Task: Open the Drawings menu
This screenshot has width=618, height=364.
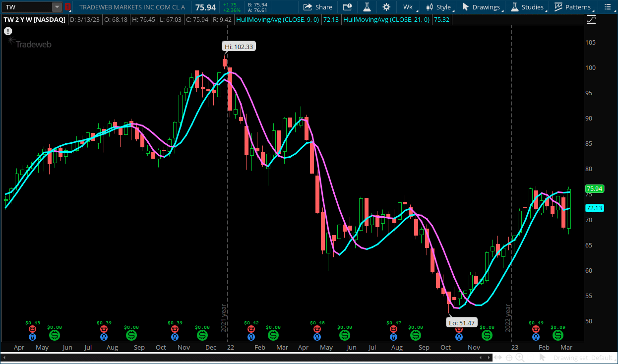Action: point(481,7)
